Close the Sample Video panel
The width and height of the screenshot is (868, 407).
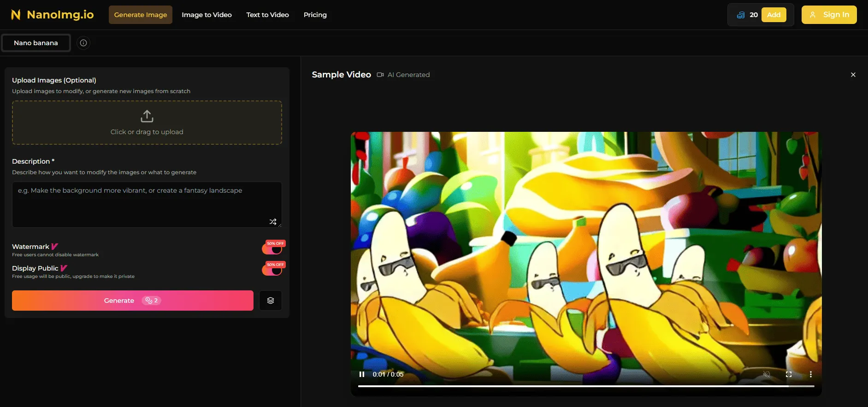tap(853, 75)
